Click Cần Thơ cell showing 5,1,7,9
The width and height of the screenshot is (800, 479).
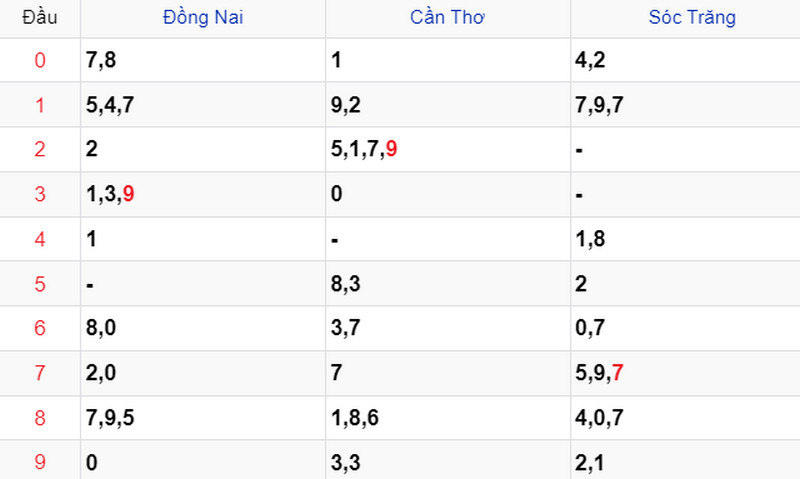coord(447,149)
